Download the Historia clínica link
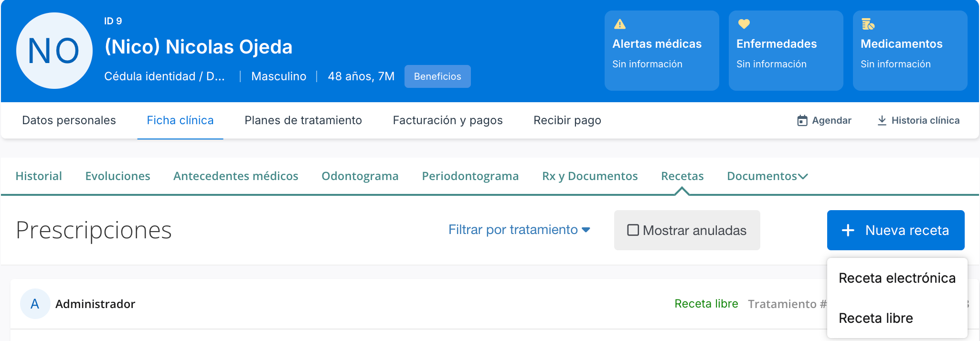980x341 pixels. pos(918,120)
